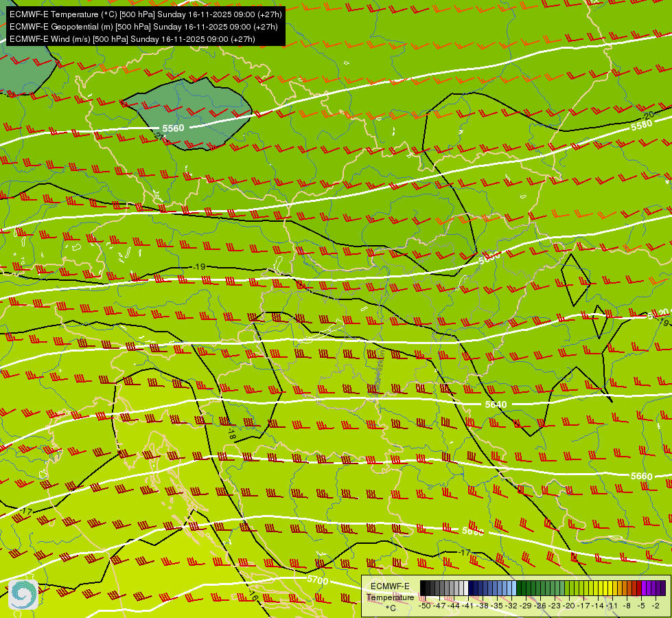Click the 5560 geopotential contour label
Viewport: 672px width, 618px height.
[173, 128]
